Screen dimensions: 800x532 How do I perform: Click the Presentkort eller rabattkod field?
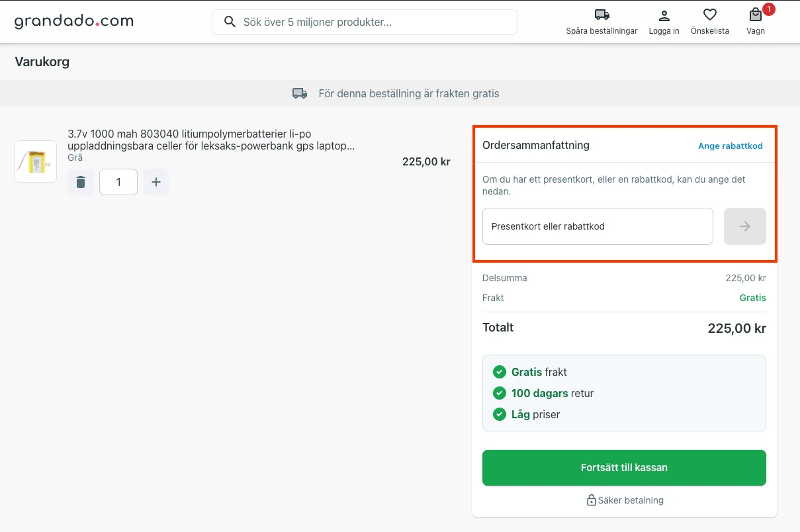click(598, 226)
